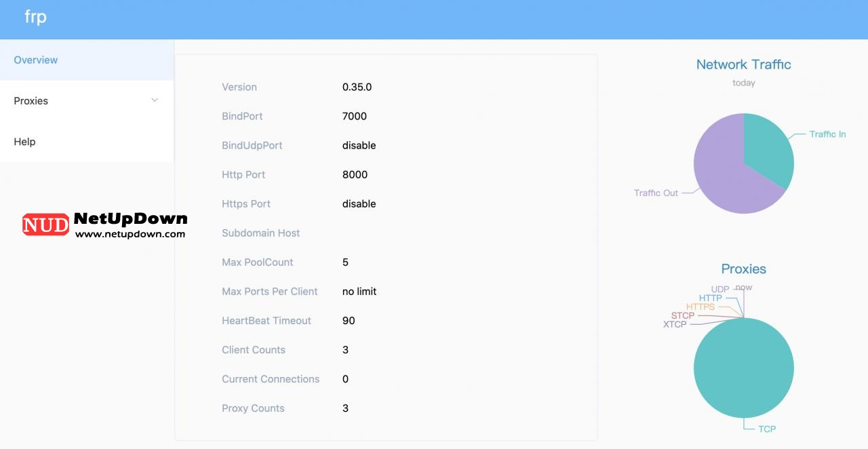The width and height of the screenshot is (868, 449).
Task: Select the HeartBeat Timeout value 90
Action: pyautogui.click(x=349, y=320)
